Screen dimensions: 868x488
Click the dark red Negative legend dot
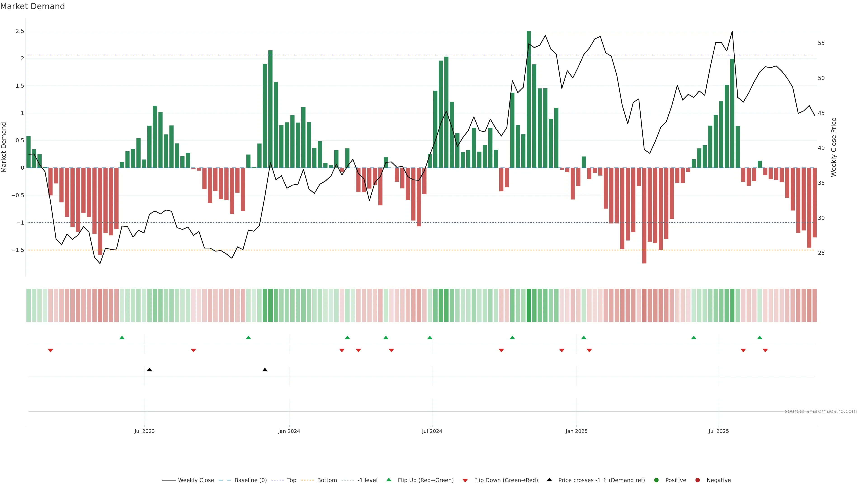[x=698, y=480]
